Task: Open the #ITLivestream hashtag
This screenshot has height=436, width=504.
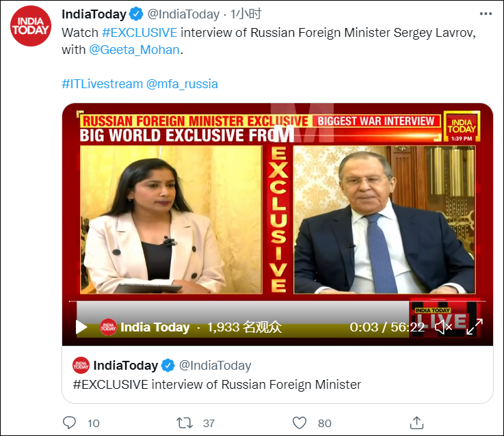Action: (x=102, y=84)
